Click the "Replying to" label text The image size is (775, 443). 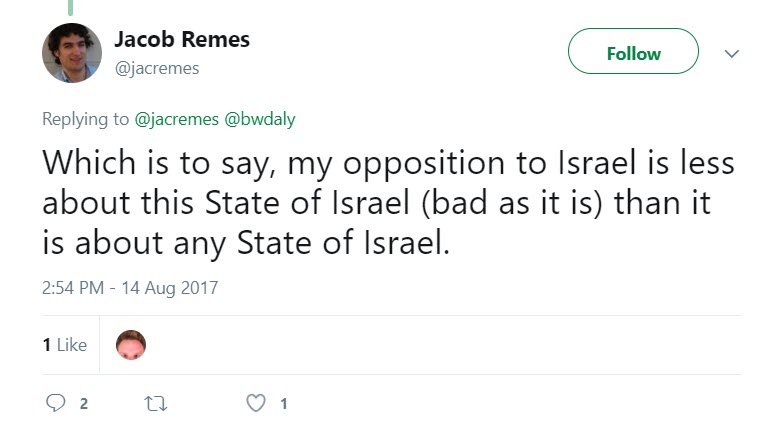(x=85, y=119)
